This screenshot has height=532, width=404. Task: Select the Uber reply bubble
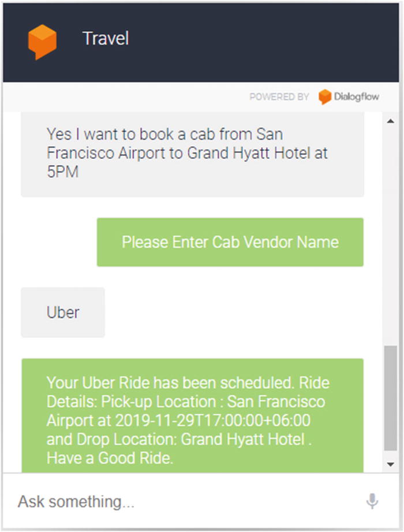(63, 312)
